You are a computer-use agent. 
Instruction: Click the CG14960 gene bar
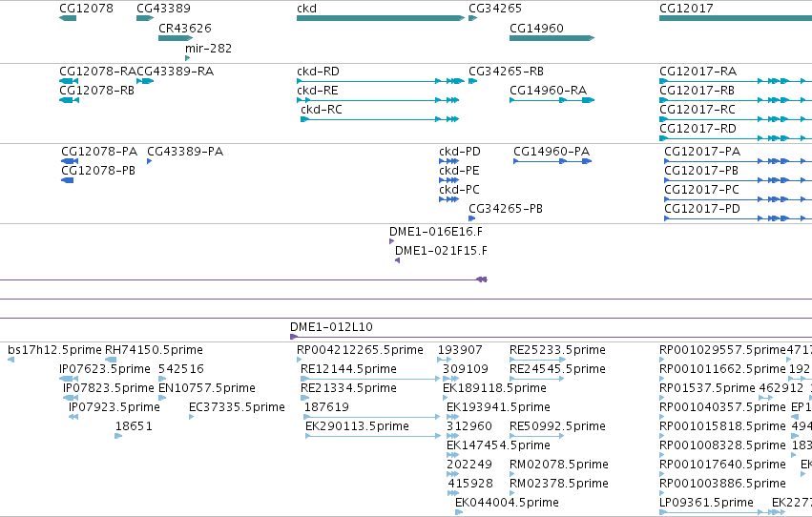(552, 38)
